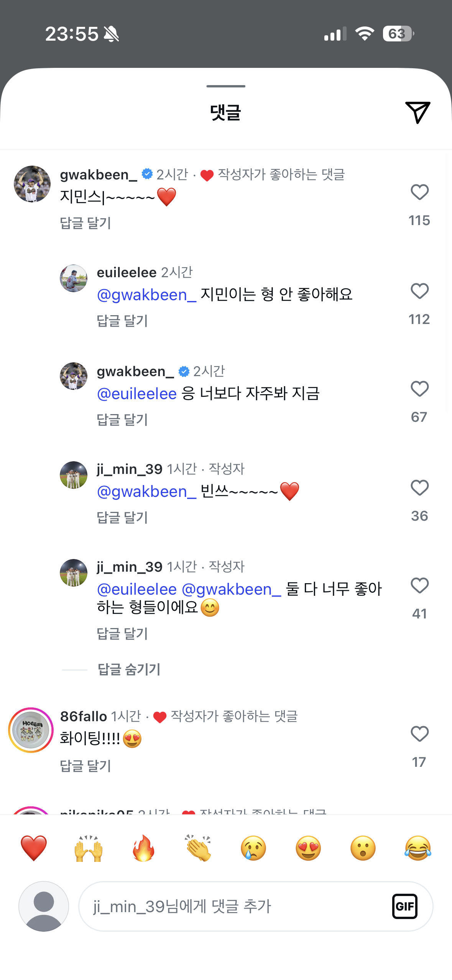Tap the share (paper plane) icon
Image resolution: width=452 pixels, height=980 pixels.
tap(417, 112)
